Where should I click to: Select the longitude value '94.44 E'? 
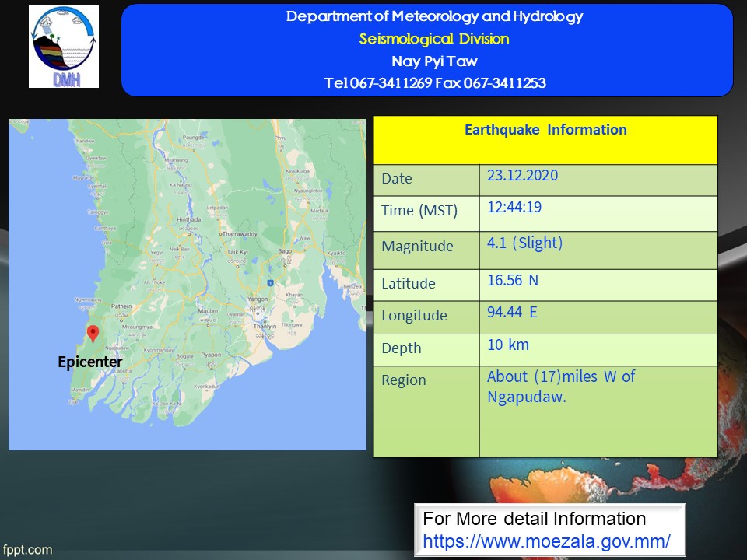coord(512,312)
